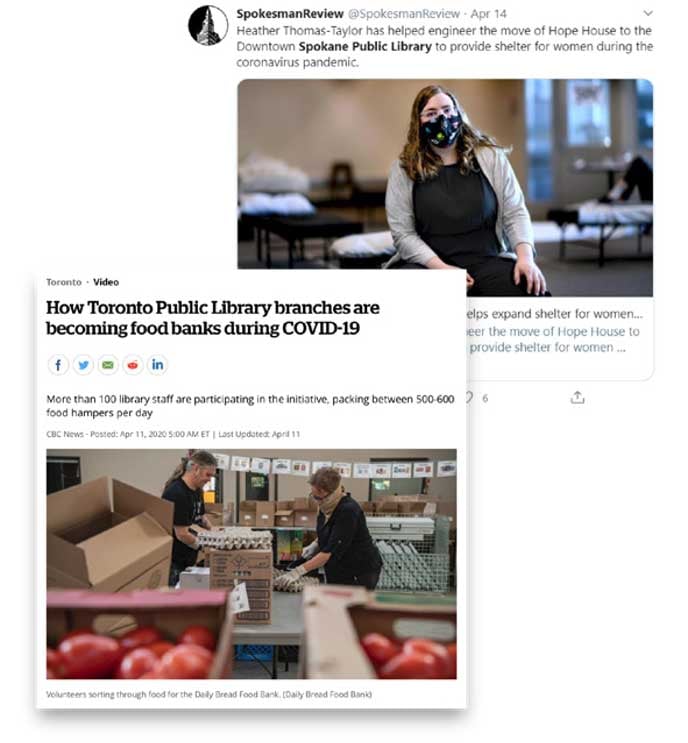Share article via LinkedIn icon

point(157,365)
